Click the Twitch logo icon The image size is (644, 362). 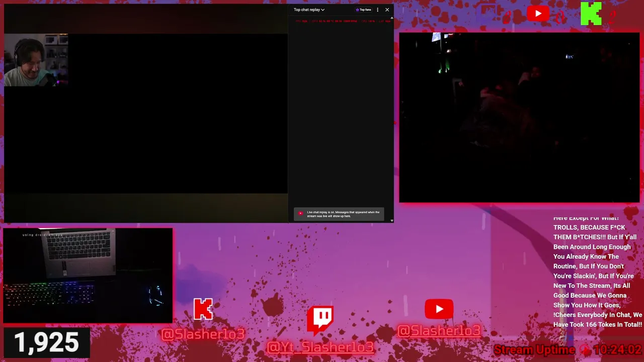click(320, 321)
